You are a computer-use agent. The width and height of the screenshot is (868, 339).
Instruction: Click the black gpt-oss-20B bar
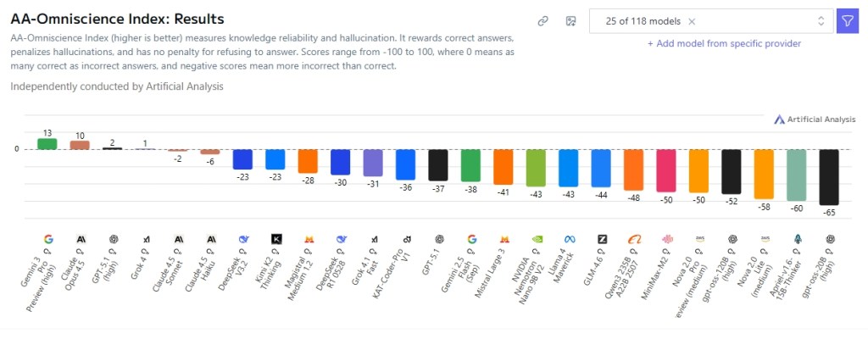(829, 177)
